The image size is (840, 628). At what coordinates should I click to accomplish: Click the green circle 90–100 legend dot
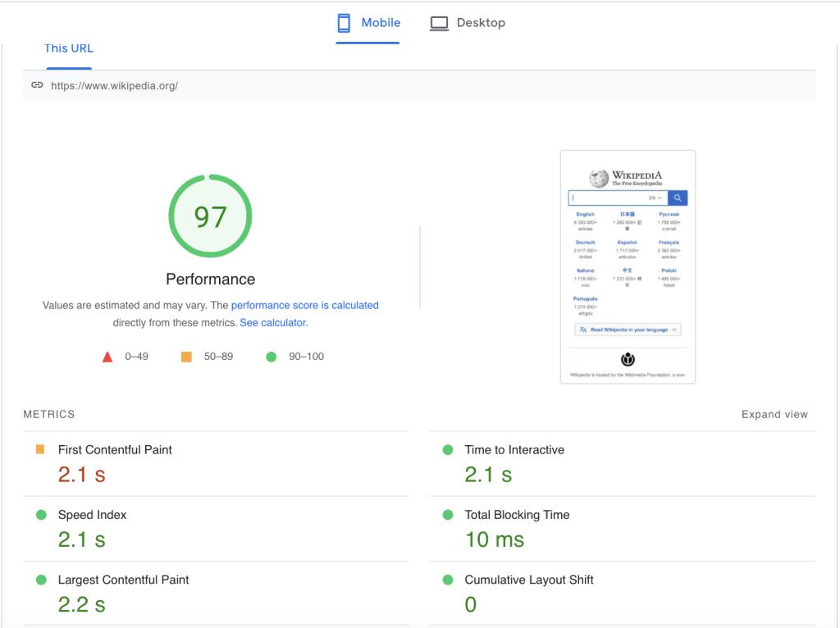point(272,356)
